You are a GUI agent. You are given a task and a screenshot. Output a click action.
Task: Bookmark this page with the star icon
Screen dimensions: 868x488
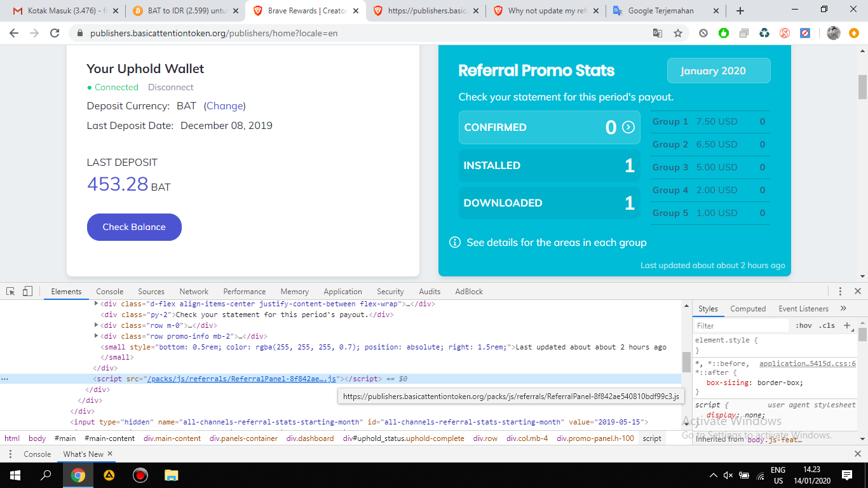click(x=678, y=33)
